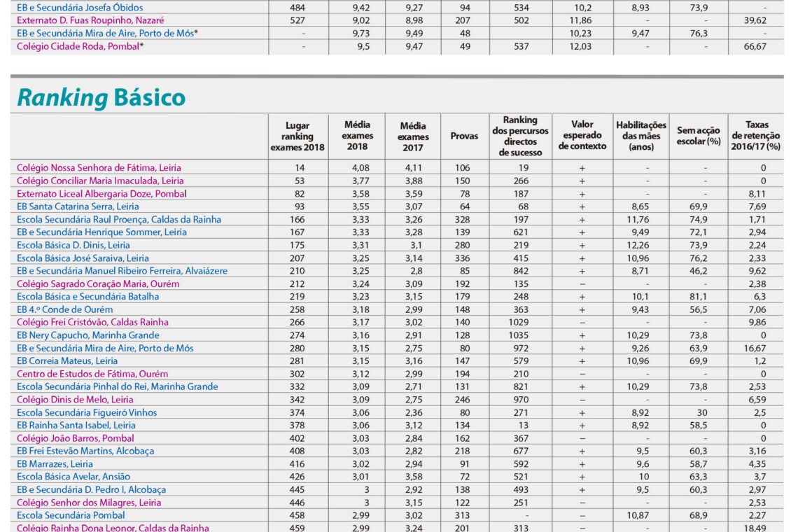Image resolution: width=798 pixels, height=532 pixels.
Task: Click 'Escola Básica Avelar, Ansião'
Action: (x=73, y=477)
